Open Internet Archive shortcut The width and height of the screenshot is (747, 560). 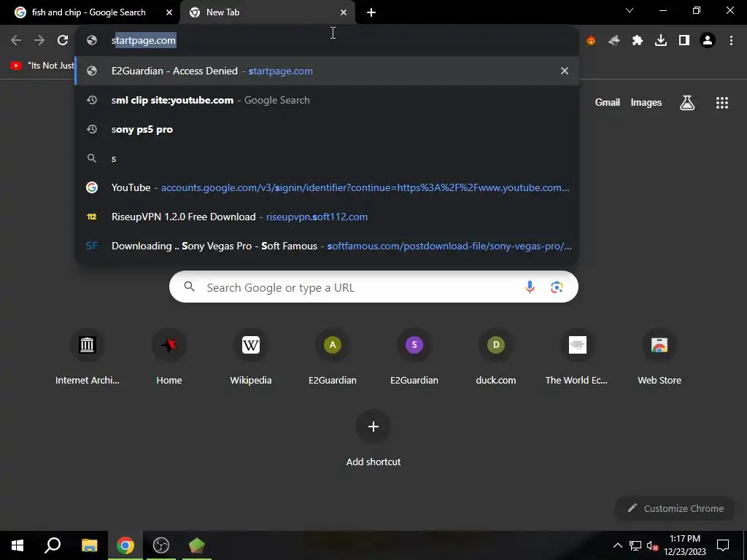coord(88,357)
